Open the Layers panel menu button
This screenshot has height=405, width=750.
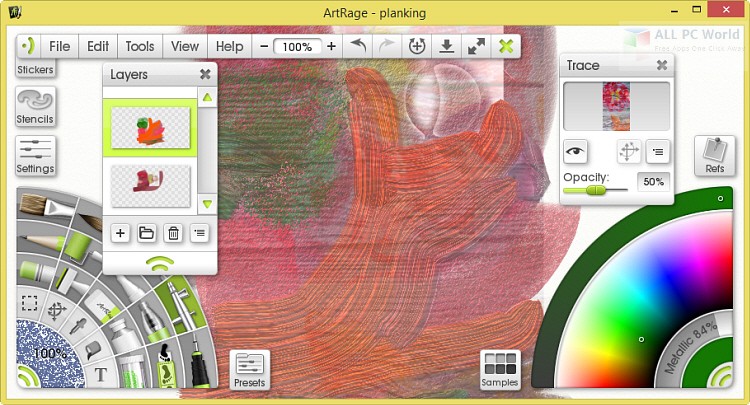click(x=199, y=233)
